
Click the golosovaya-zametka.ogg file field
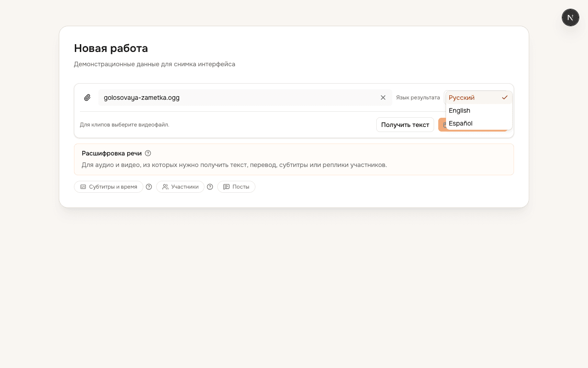[245, 98]
